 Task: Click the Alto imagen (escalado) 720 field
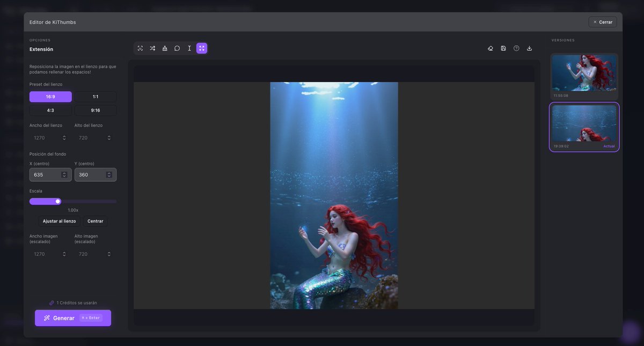pos(96,254)
